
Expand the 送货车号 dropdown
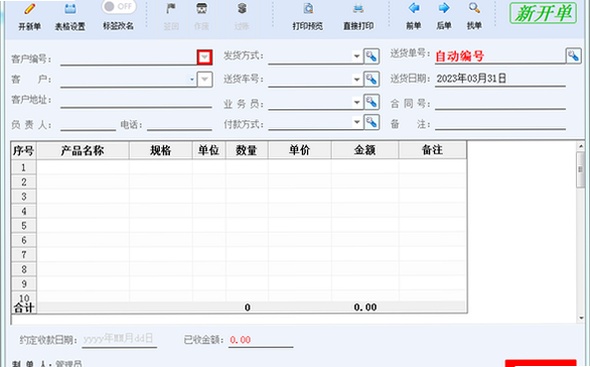coord(357,79)
